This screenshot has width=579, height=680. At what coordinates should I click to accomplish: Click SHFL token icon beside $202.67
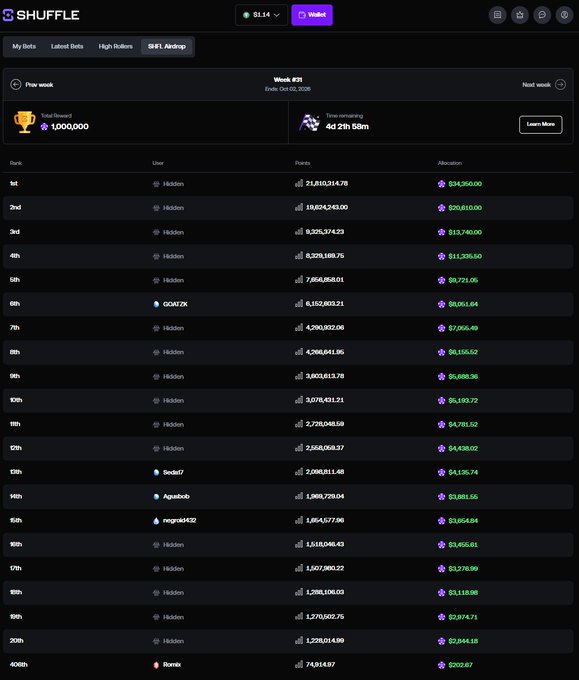tap(442, 665)
